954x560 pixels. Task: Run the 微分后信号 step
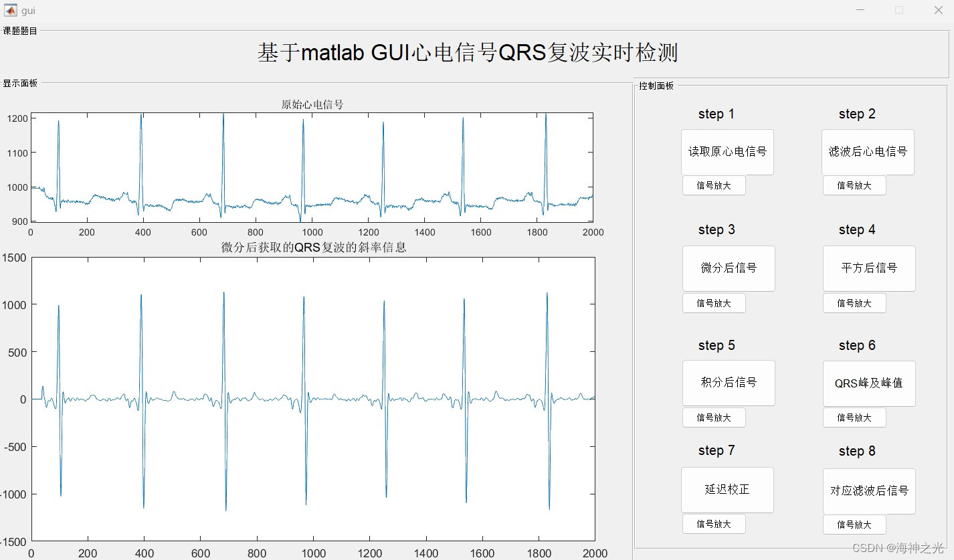[x=729, y=268]
